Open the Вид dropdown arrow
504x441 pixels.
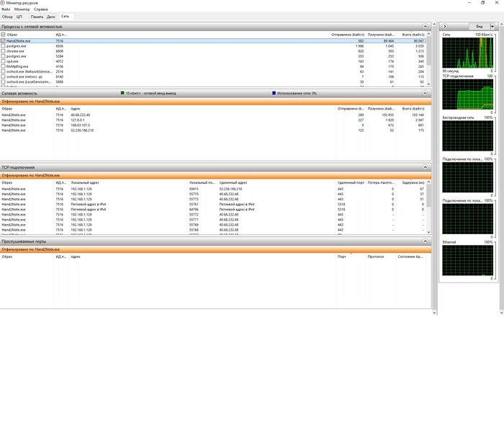click(492, 27)
